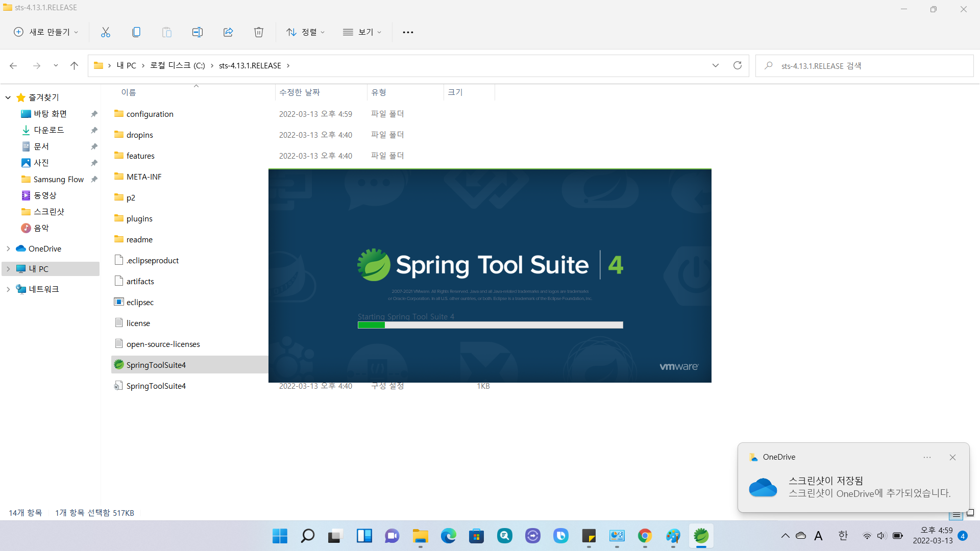Expand the OneDrive tree node
980x551 pixels.
(8, 248)
